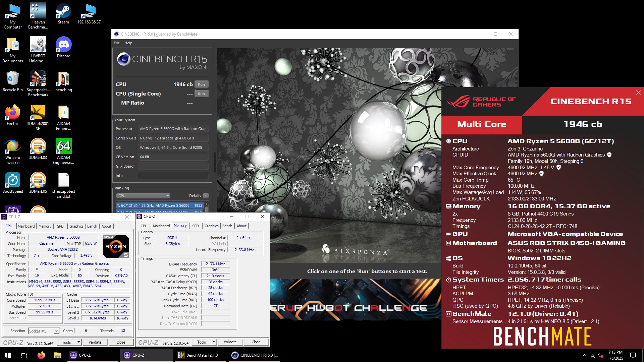Click the muted volume tray icon
The width and height of the screenshot is (644, 362).
pyautogui.click(x=601, y=355)
